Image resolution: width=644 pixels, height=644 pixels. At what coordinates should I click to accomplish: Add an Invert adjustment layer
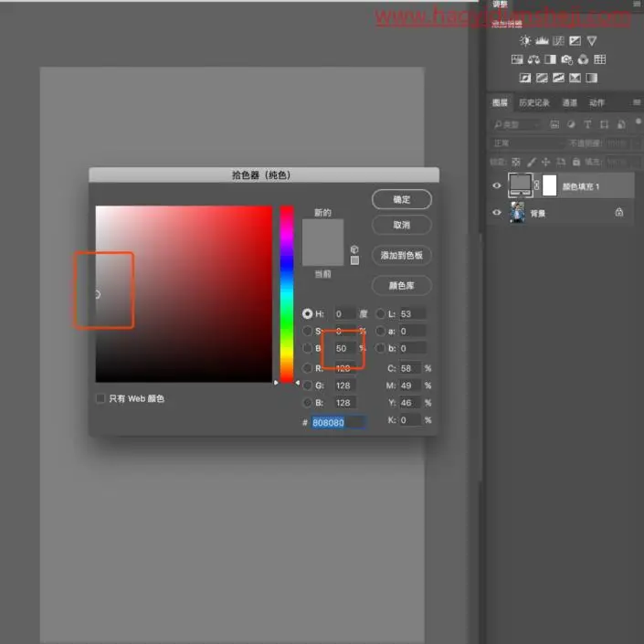525,78
